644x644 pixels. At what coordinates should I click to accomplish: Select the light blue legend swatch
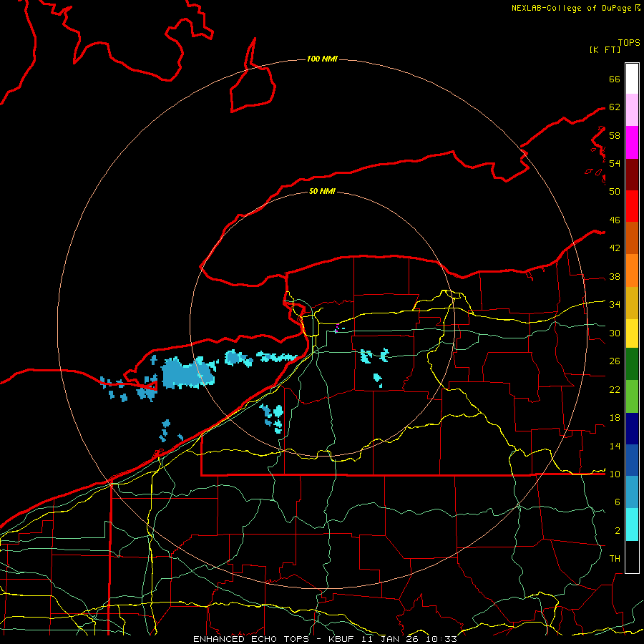click(x=632, y=492)
